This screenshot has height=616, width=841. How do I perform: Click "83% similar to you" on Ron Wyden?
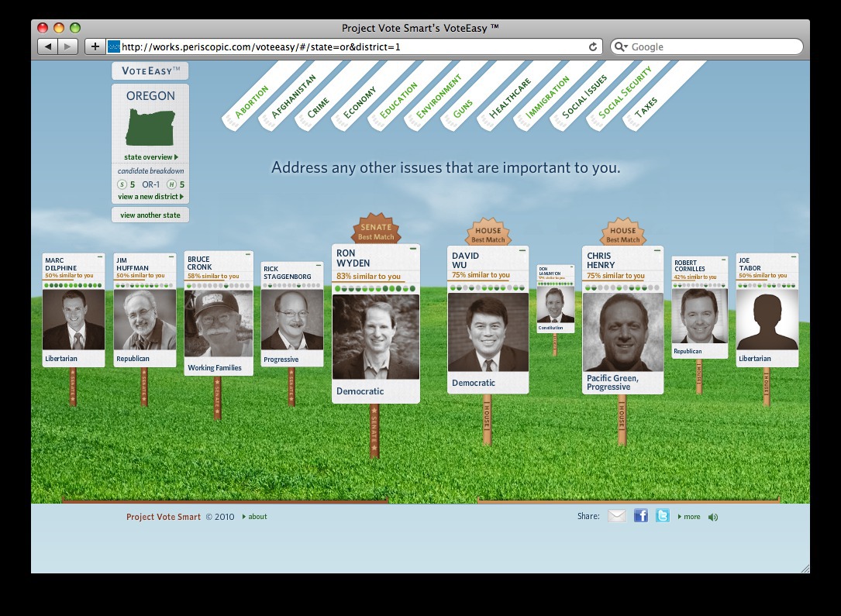pyautogui.click(x=368, y=277)
